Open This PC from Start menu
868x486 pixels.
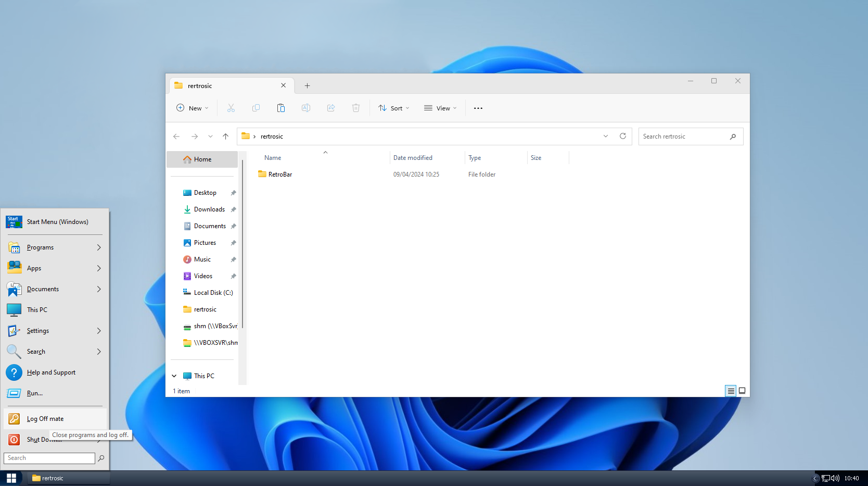(55, 310)
